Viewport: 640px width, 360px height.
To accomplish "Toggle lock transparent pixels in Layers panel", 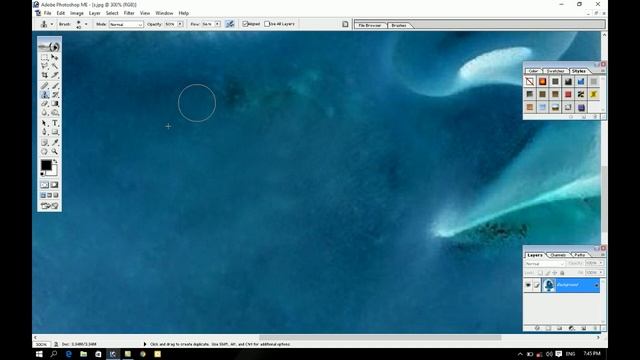I will pyautogui.click(x=540, y=273).
